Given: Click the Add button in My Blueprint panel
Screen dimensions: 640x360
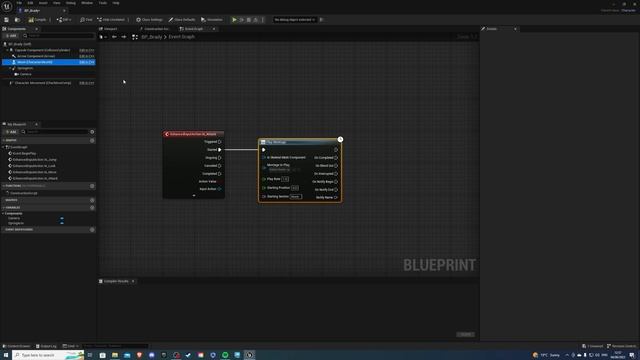Looking at the screenshot, I should click(11, 132).
